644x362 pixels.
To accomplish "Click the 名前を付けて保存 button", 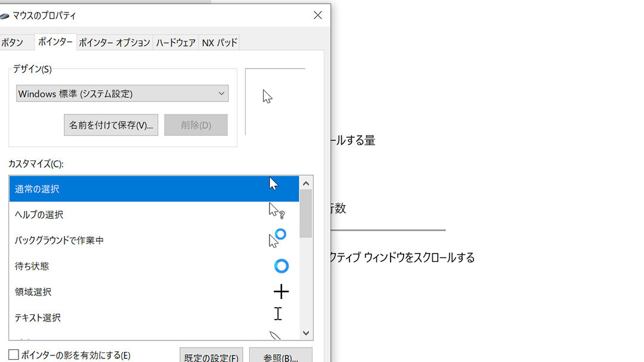I will (x=111, y=125).
